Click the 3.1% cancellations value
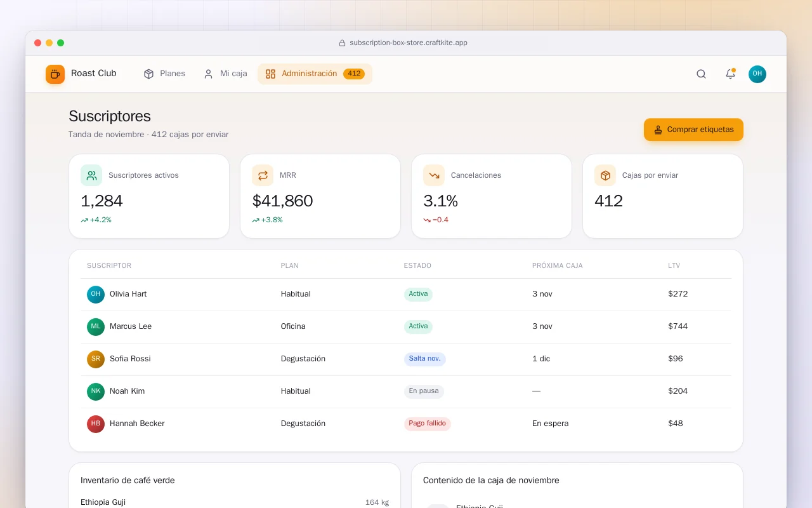Viewport: 812px width, 508px height. pos(440,201)
